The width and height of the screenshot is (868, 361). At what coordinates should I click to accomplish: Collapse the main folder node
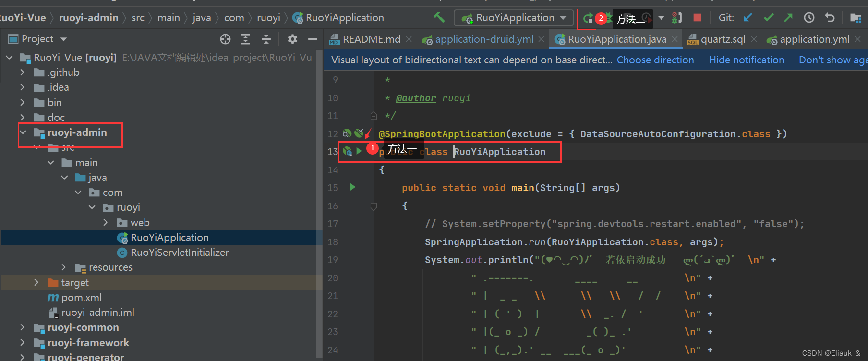coord(50,163)
